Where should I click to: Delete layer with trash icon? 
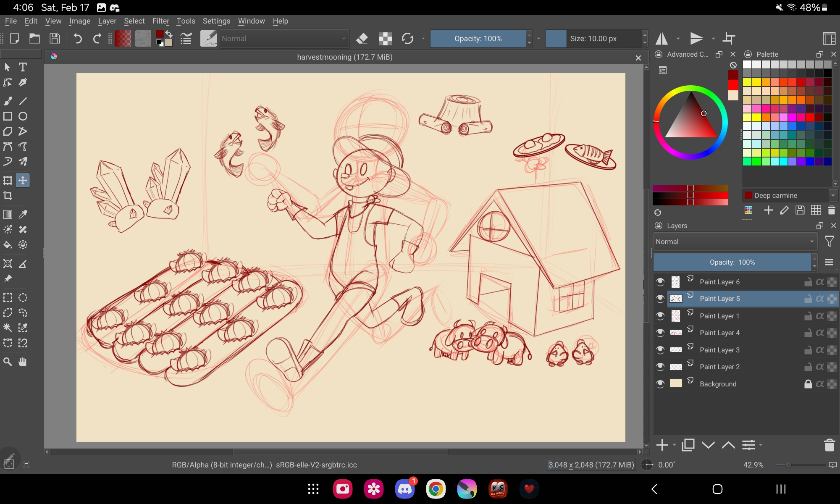pyautogui.click(x=829, y=445)
